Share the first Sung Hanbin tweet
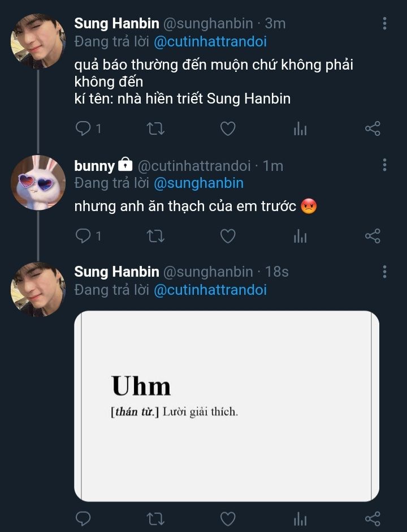 pyautogui.click(x=373, y=129)
